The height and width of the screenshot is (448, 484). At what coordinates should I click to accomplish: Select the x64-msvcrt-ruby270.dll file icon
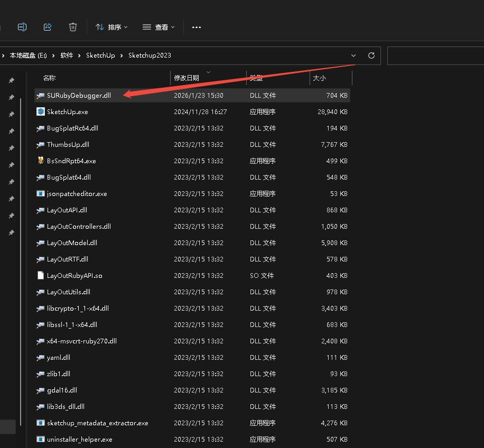[x=41, y=341]
